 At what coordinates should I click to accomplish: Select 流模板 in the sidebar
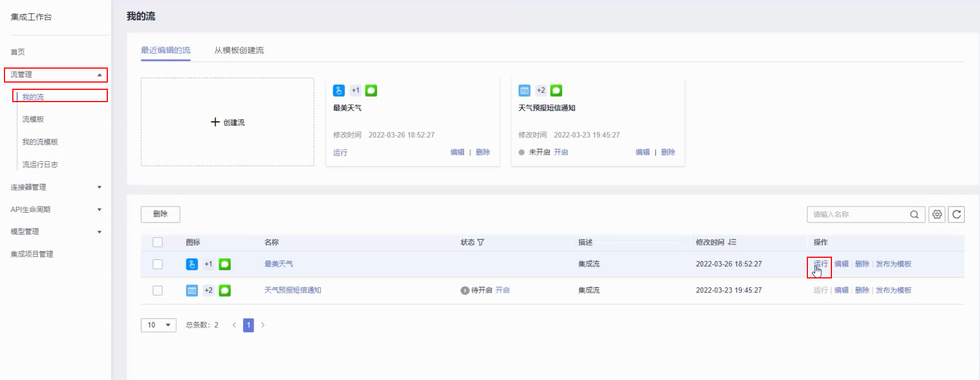(33, 119)
